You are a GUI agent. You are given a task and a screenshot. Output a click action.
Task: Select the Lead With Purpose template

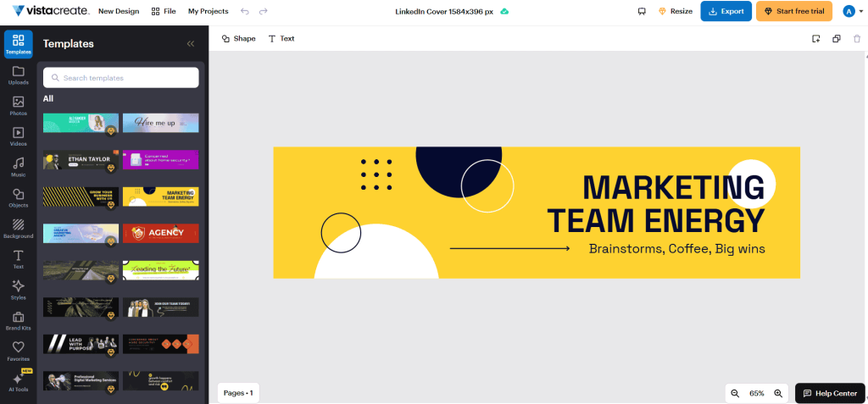point(81,344)
